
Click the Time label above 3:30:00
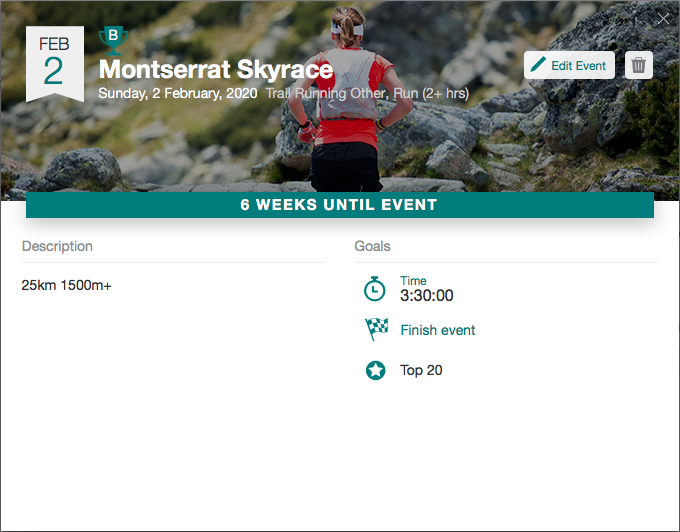tap(413, 281)
